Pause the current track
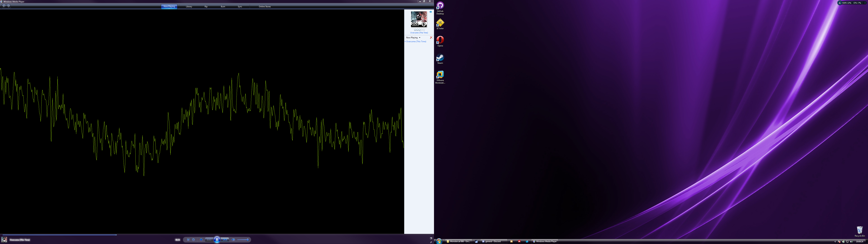The height and width of the screenshot is (244, 868). [217, 240]
